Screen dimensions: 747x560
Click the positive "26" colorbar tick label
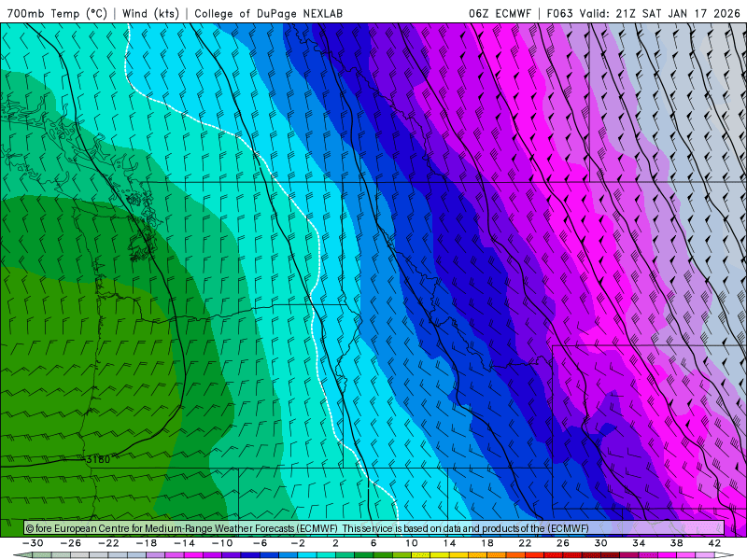click(563, 543)
